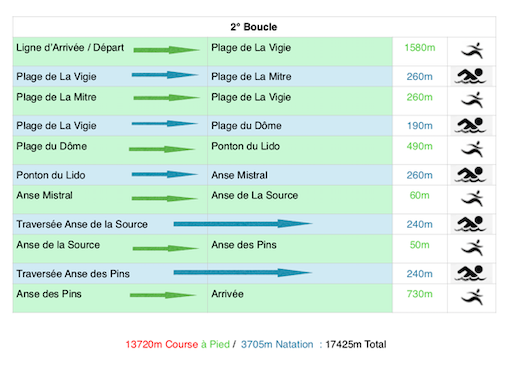Select the swimmer icon beside 190m
The width and height of the screenshot is (520, 366).
pos(471,125)
